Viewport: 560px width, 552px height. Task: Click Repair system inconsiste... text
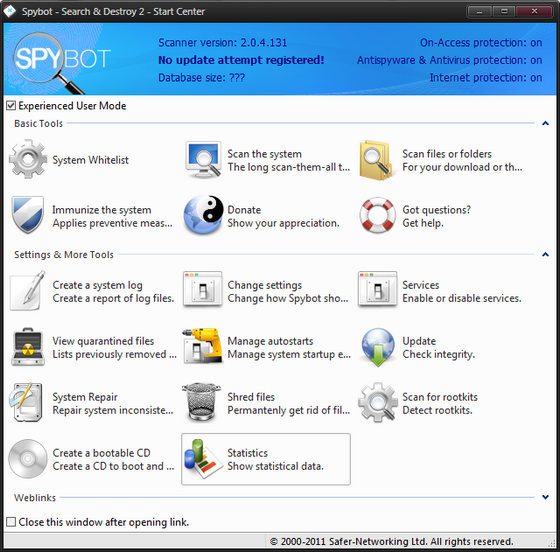(113, 411)
